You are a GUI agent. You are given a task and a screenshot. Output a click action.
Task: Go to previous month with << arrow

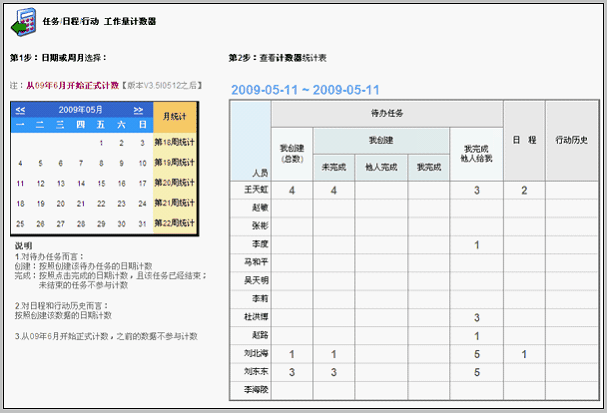pyautogui.click(x=20, y=108)
